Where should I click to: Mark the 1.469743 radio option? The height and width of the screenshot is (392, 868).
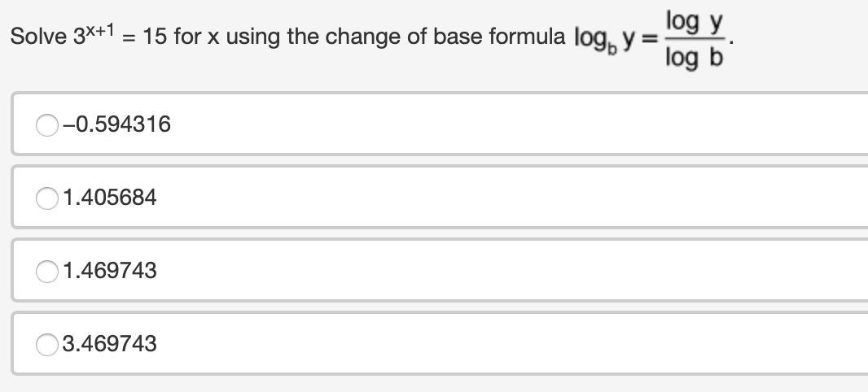[x=46, y=271]
